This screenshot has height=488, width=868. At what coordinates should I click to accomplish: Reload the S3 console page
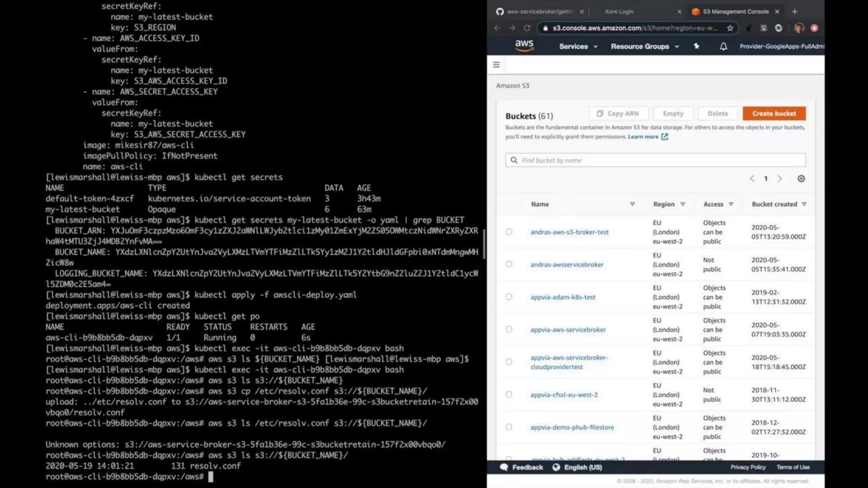click(527, 28)
